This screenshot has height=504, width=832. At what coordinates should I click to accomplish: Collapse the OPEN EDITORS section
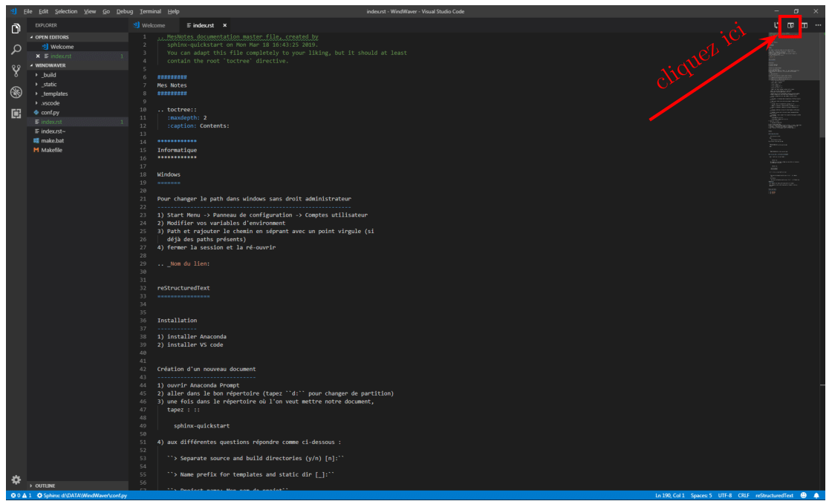[x=51, y=38]
